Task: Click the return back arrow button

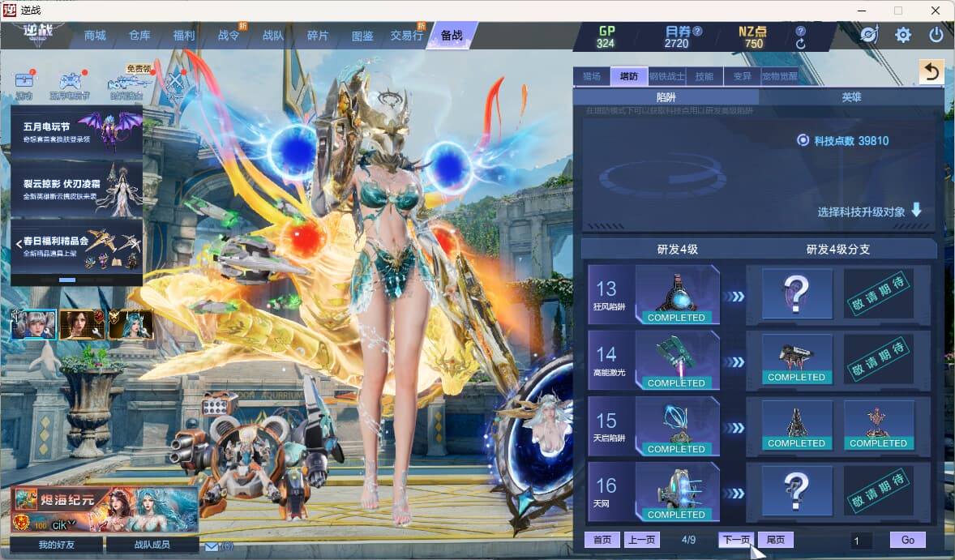Action: pos(931,72)
